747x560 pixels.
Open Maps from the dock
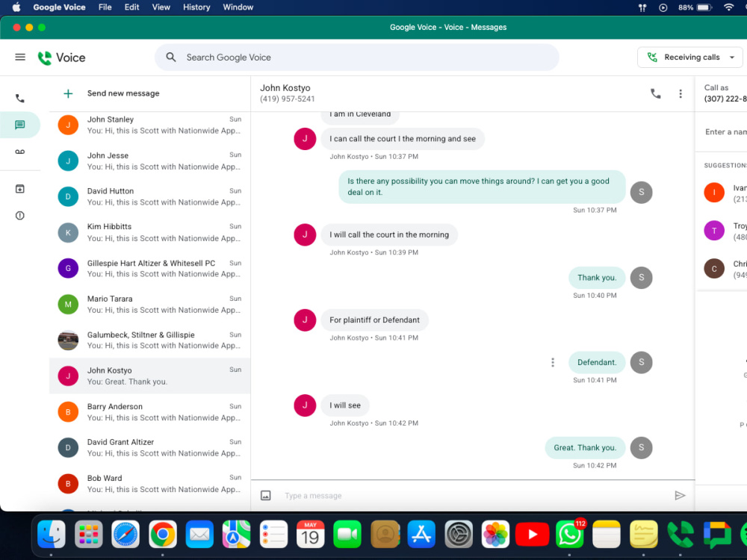pyautogui.click(x=236, y=535)
